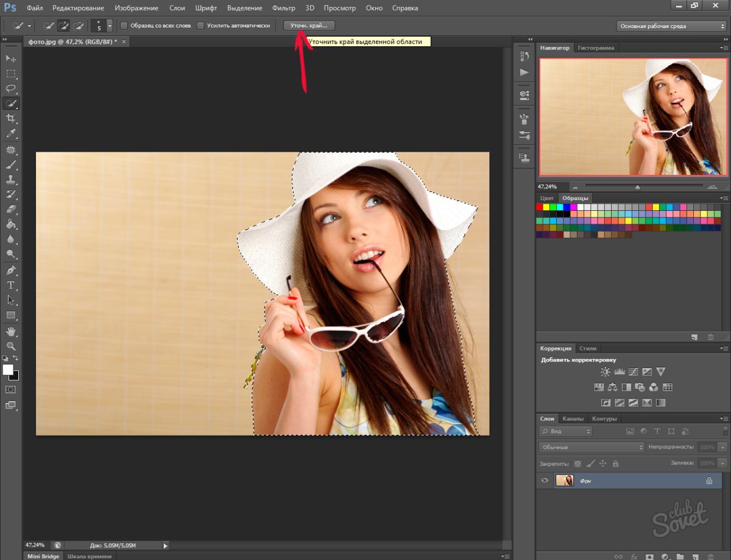Select the Pen tool

coord(11,270)
